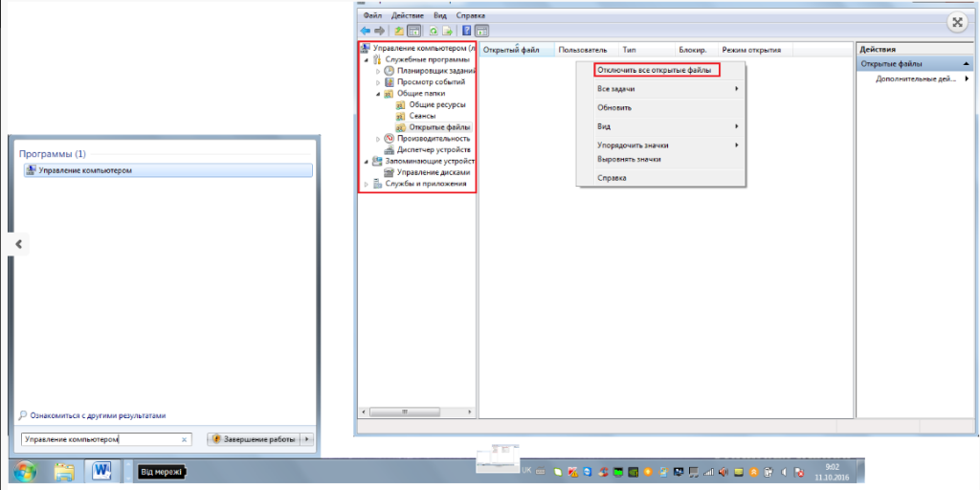Click the gray forward arrow toolbar icon
Screen dimensions: 980x490
[379, 31]
